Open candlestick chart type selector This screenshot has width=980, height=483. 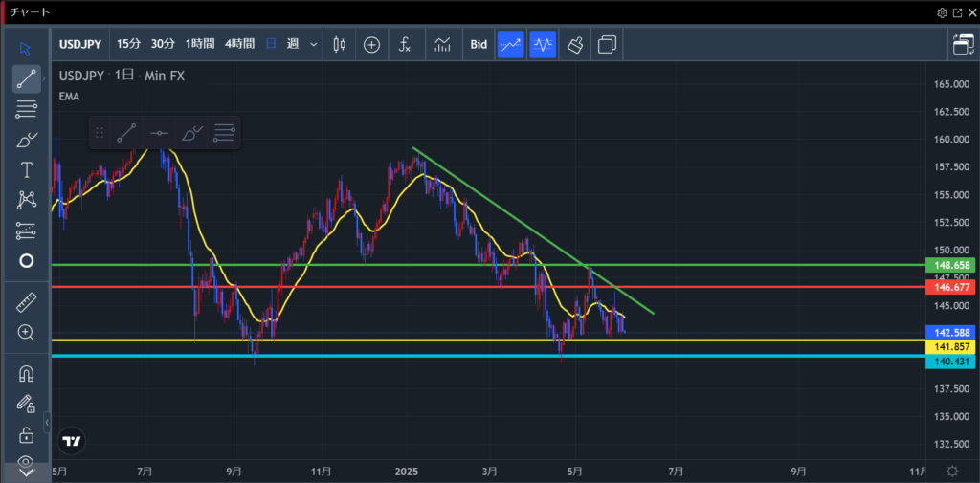(340, 44)
